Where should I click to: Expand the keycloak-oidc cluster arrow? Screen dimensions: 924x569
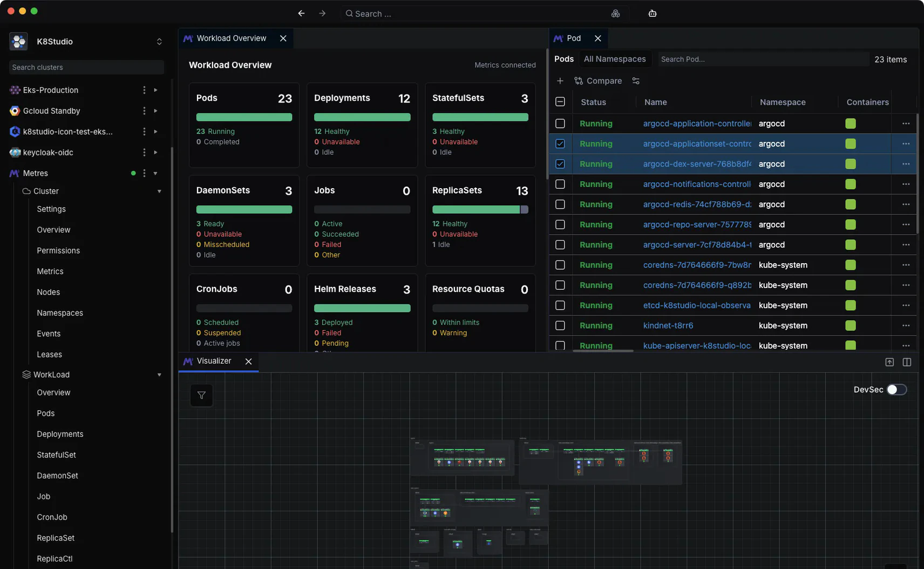tap(155, 153)
